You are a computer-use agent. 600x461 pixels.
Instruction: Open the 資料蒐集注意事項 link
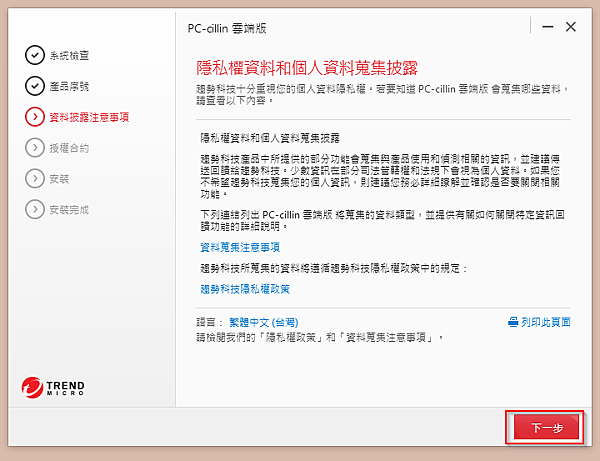pyautogui.click(x=240, y=247)
